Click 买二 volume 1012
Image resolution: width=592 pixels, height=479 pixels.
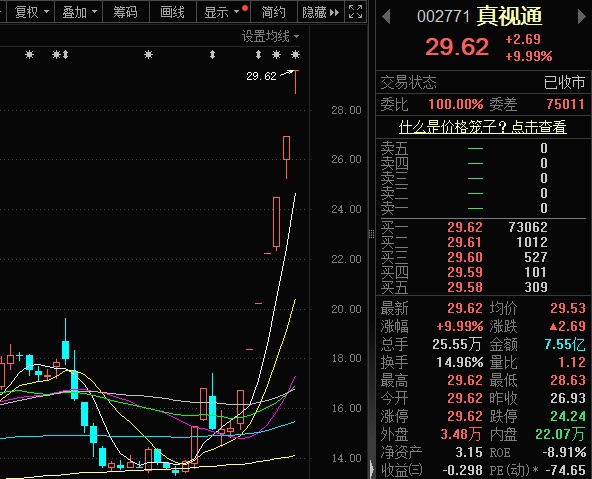coord(532,242)
